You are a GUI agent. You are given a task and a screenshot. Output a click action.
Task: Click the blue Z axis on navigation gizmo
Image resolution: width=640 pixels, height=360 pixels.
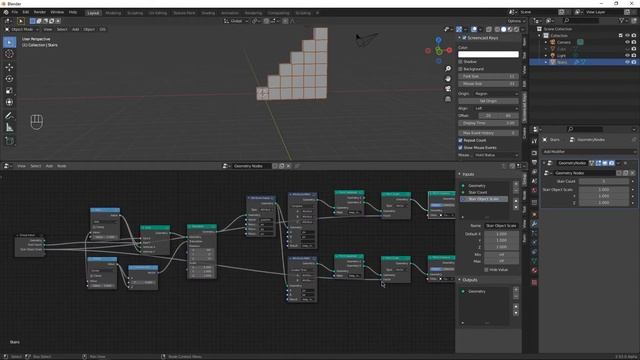coord(438,40)
